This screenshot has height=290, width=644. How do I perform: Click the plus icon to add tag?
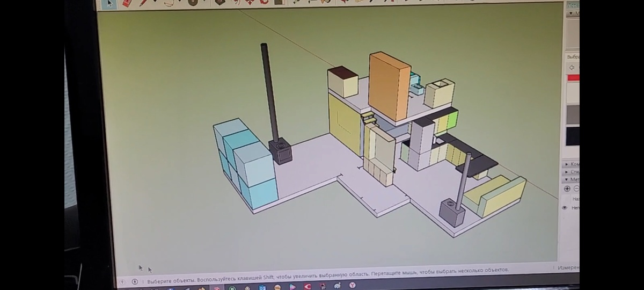[x=567, y=189]
